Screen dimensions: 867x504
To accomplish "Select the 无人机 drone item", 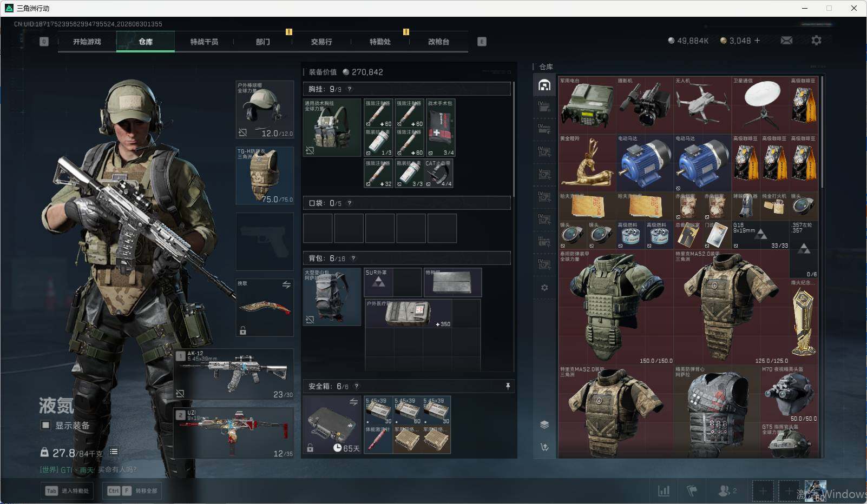I will tap(702, 105).
